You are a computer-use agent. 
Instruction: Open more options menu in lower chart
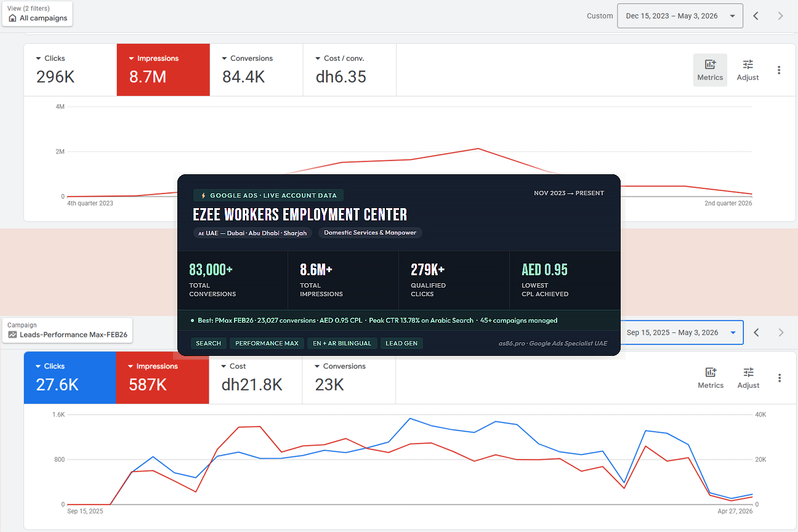(x=780, y=378)
